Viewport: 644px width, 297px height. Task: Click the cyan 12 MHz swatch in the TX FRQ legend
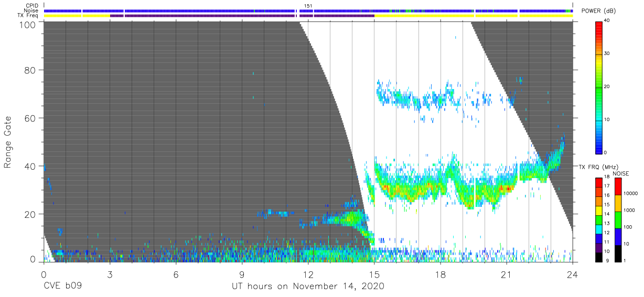point(598,229)
